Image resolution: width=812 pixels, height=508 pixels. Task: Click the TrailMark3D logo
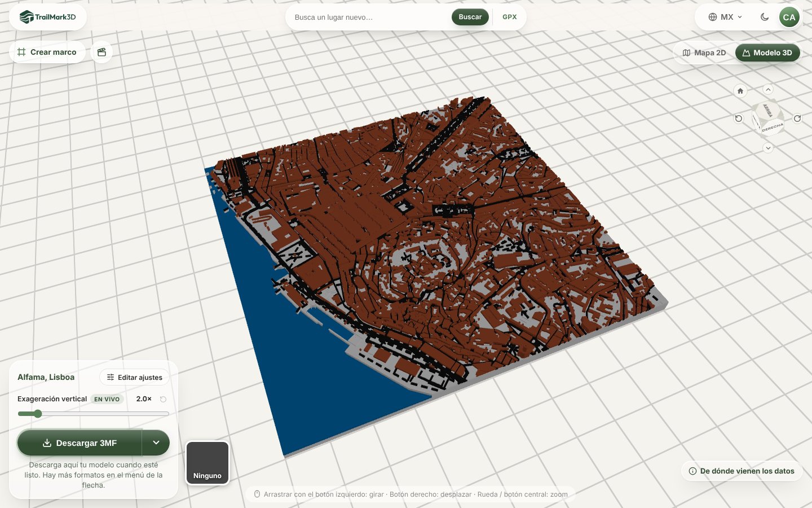[47, 17]
